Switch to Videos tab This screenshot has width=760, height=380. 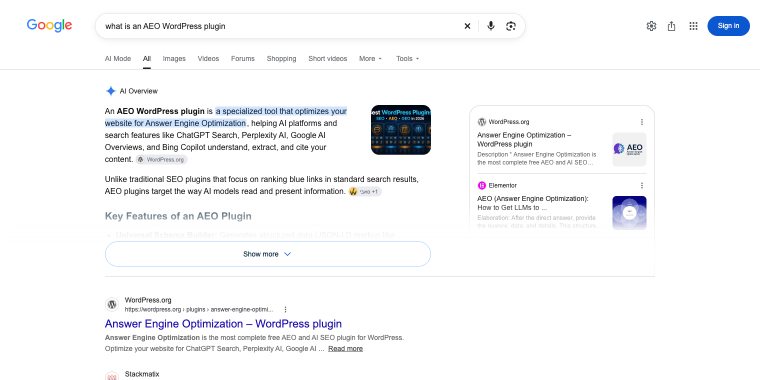(208, 59)
